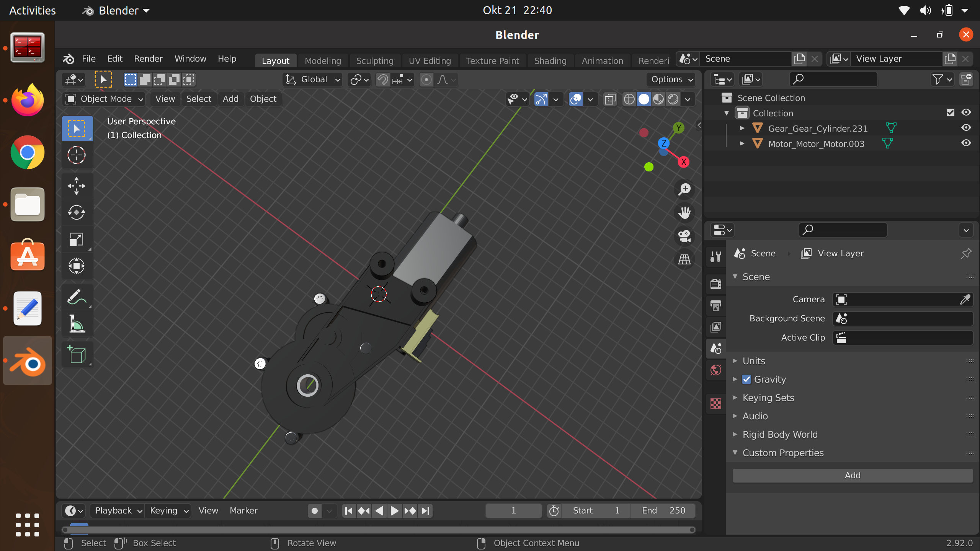Expand the Gear_Gear_Cylinder.231 outliner entry
This screenshot has width=980, height=551.
coord(742,128)
